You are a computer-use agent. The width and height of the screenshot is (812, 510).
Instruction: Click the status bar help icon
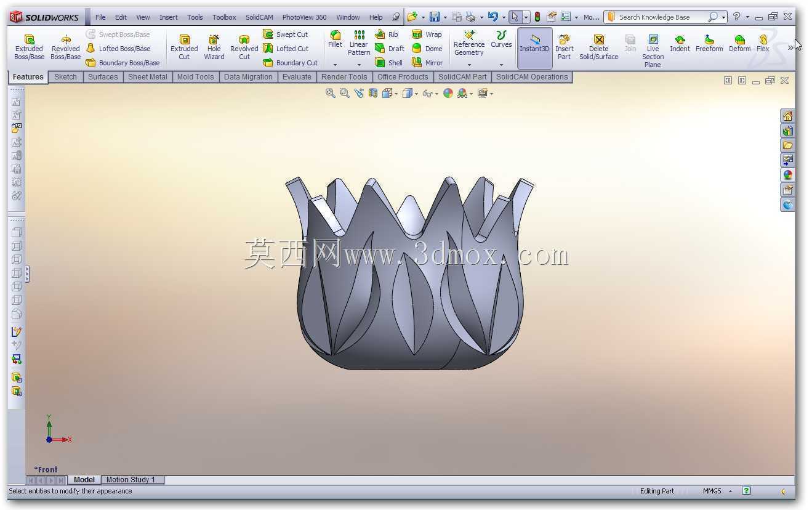coord(746,491)
